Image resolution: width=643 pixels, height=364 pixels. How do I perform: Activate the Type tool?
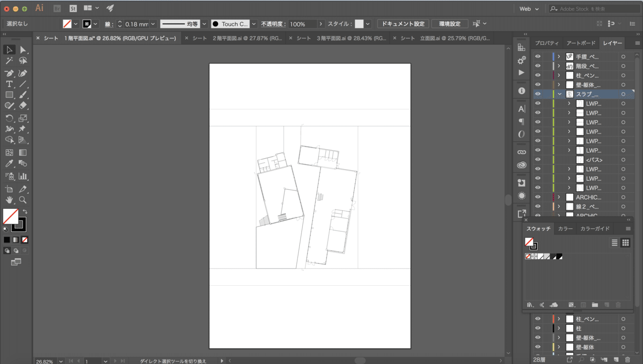[x=9, y=84]
